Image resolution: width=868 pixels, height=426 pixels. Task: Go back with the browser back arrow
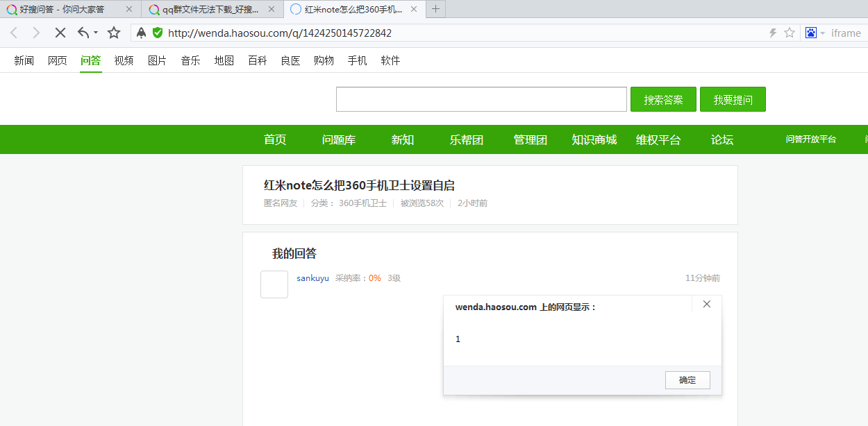pyautogui.click(x=14, y=33)
